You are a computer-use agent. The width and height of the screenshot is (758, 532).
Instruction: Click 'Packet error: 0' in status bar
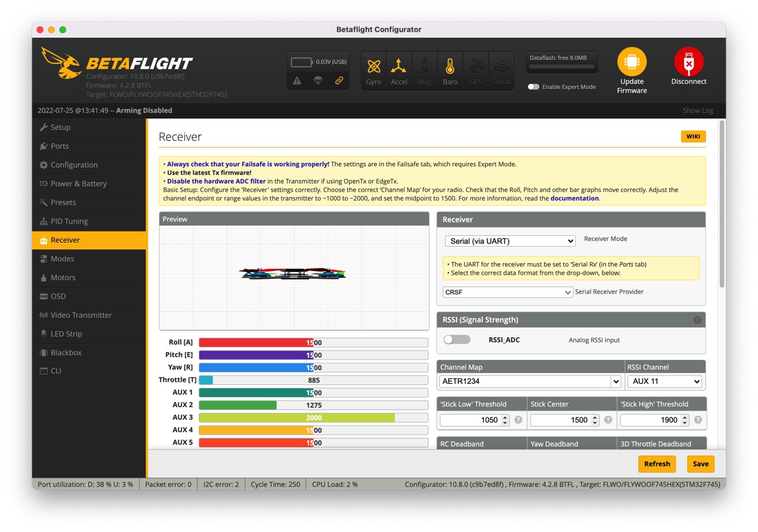click(x=168, y=484)
